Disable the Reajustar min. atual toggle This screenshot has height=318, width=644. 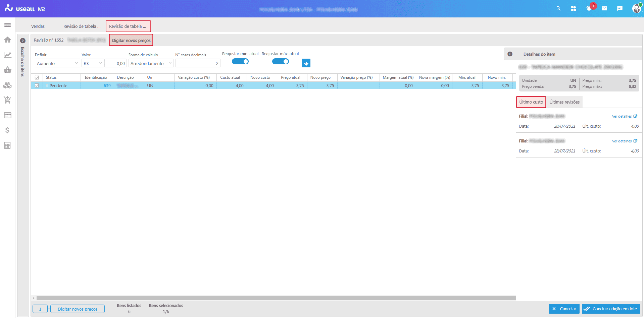240,62
